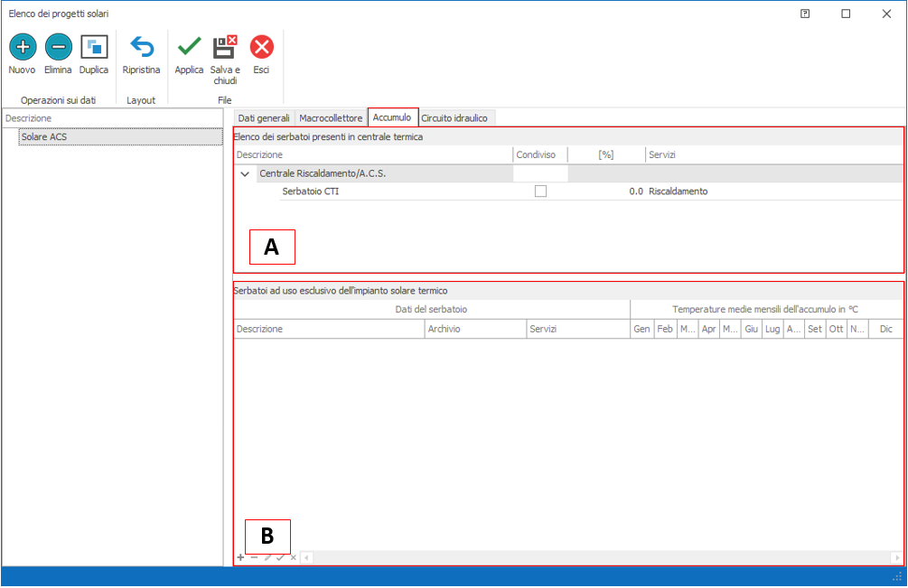Collapse the Centrale Riscaldamento/A.C.S. group
Screen dimensions: 908x588
click(245, 173)
